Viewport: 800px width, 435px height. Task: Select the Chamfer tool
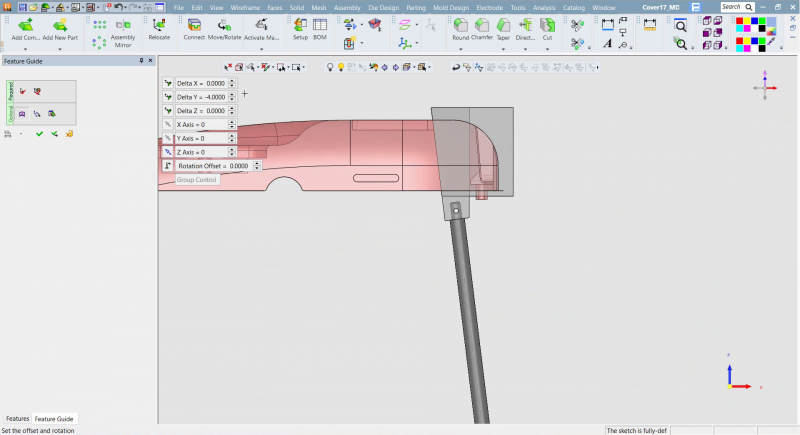482,24
